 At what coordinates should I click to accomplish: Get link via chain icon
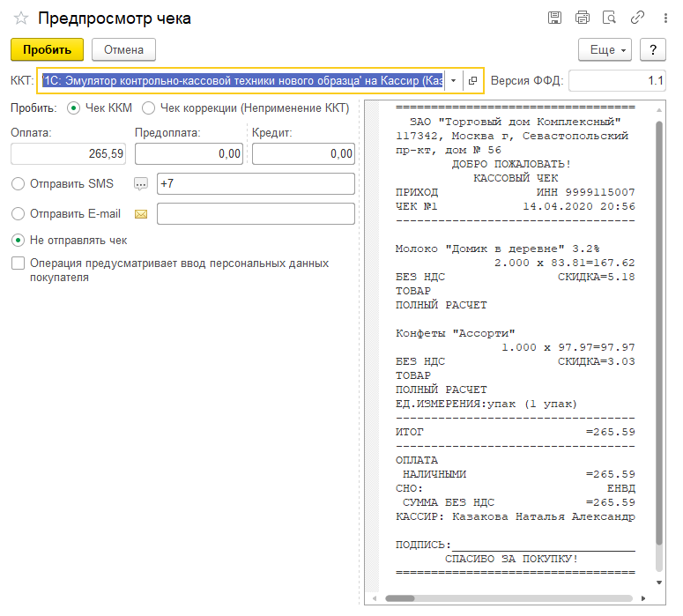637,18
